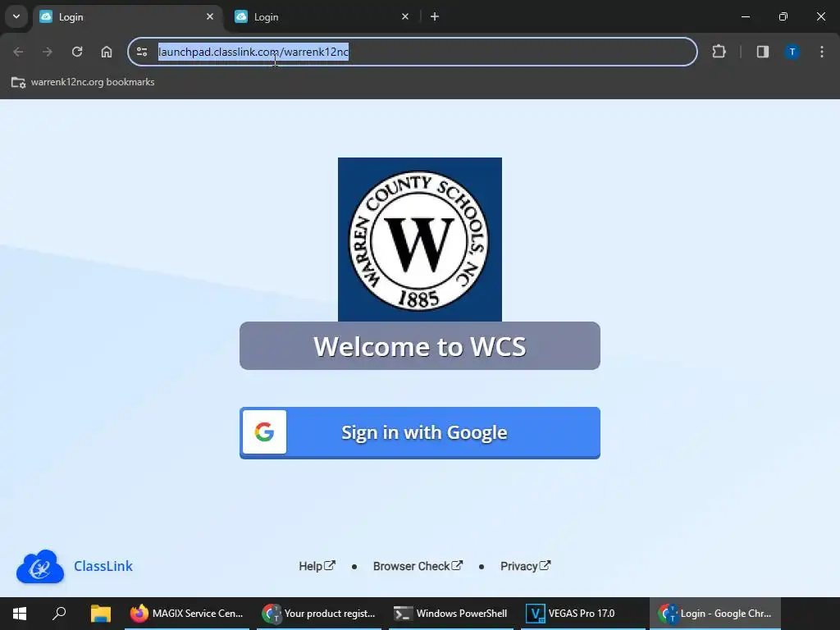Switch to Your product registration Chrome window
Viewport: 840px width, 630px height.
tap(319, 614)
